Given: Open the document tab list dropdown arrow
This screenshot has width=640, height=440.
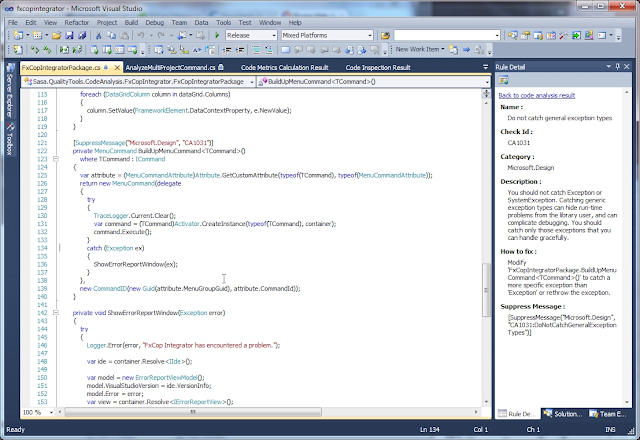Looking at the screenshot, I should pos(485,67).
